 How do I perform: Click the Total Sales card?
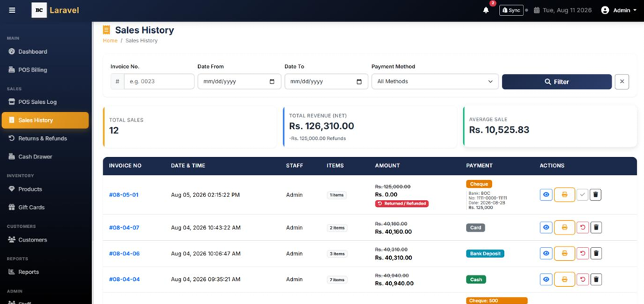coord(190,127)
